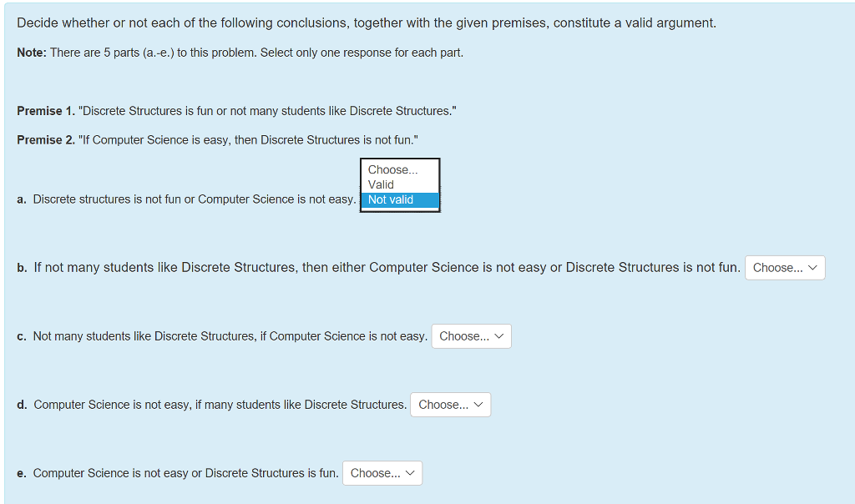Click conclusion d "Computer Science is not easy, if" text
The height and width of the screenshot is (504, 855).
click(x=220, y=405)
